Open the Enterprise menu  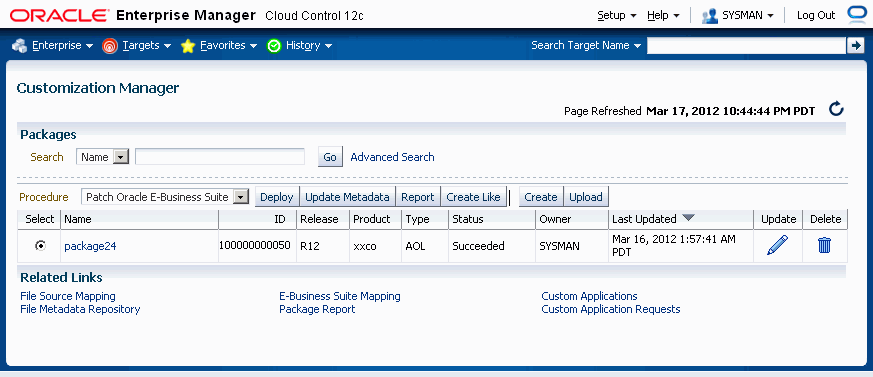click(62, 46)
